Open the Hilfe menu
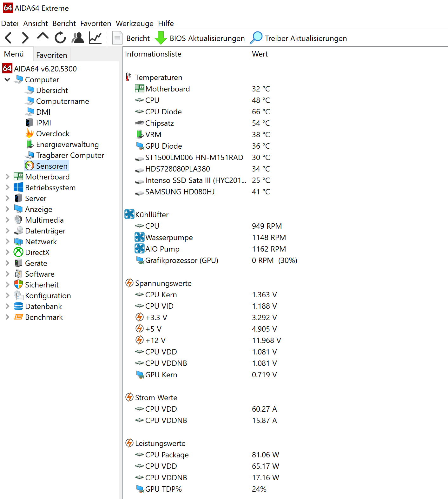The width and height of the screenshot is (448, 499). click(x=166, y=24)
